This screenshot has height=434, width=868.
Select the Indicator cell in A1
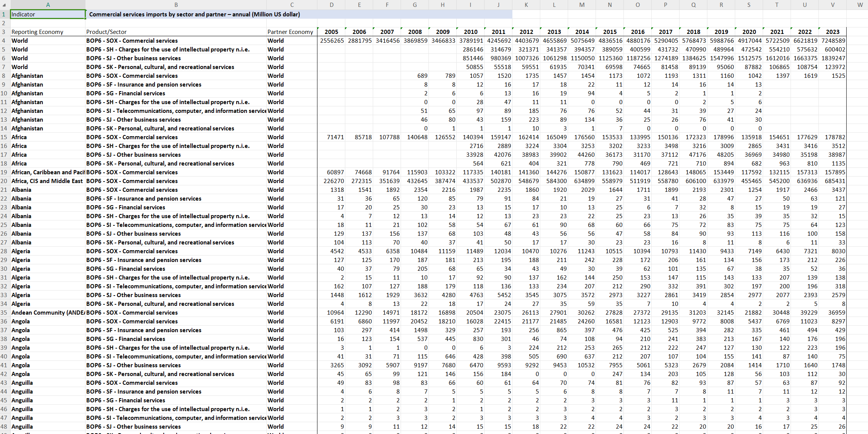48,14
